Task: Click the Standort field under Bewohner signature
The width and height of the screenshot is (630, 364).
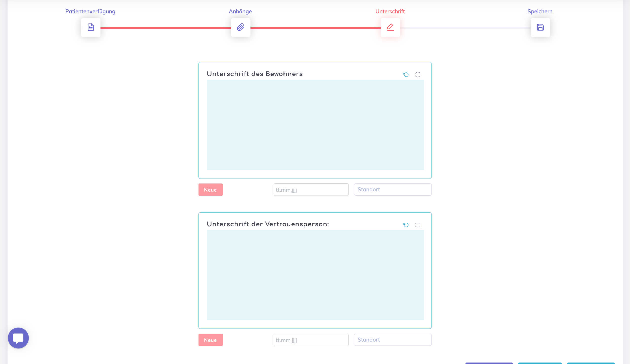Action: pyautogui.click(x=393, y=189)
